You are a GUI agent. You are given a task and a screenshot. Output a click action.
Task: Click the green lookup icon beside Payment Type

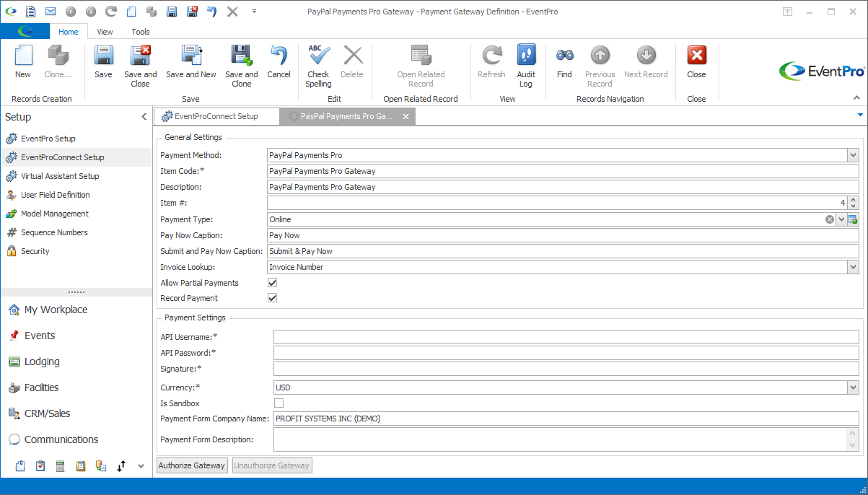pos(852,219)
